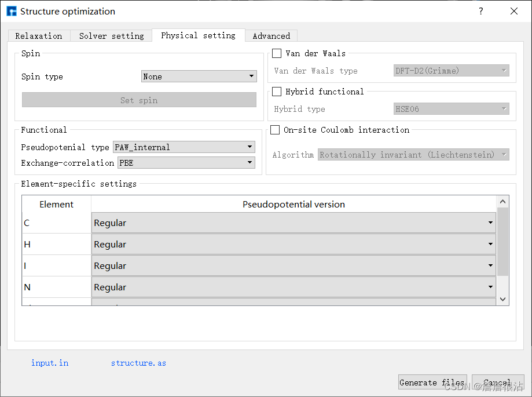Switch to the Relaxation tab
The height and width of the screenshot is (397, 532).
tap(39, 36)
